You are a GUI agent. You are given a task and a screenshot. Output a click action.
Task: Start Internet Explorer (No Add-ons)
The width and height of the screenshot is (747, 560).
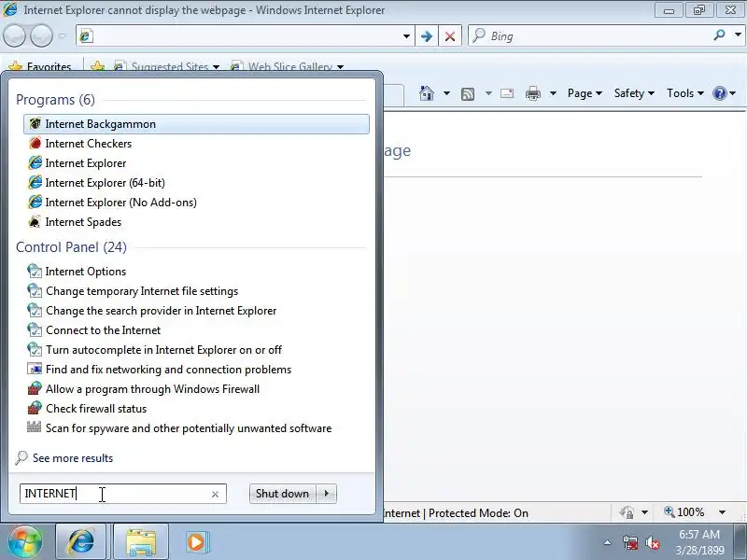(x=120, y=202)
